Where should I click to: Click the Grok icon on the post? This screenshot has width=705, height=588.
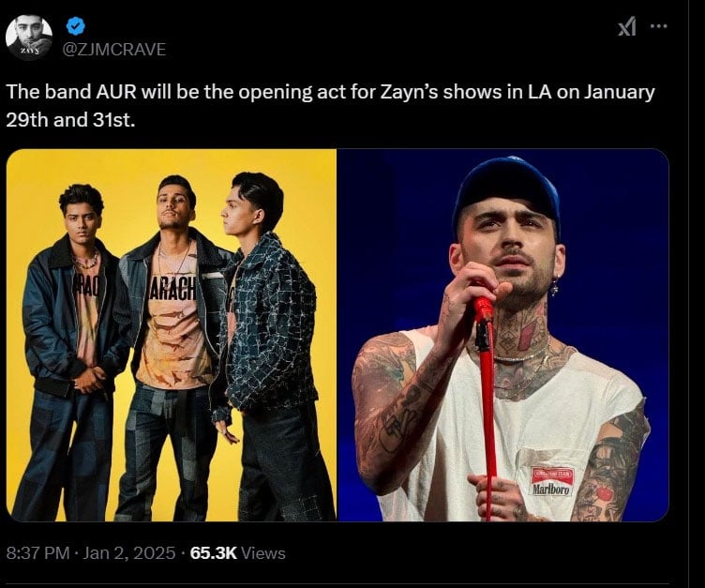coord(627,27)
